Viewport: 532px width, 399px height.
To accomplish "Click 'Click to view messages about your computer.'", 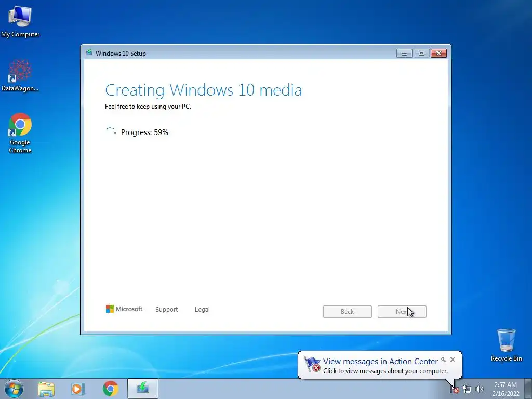I will (x=385, y=371).
